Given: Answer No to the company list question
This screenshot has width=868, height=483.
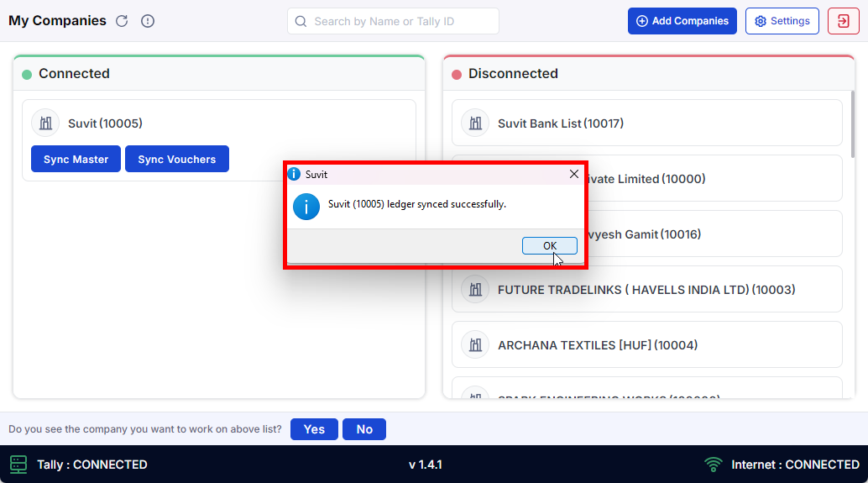Looking at the screenshot, I should coord(364,429).
